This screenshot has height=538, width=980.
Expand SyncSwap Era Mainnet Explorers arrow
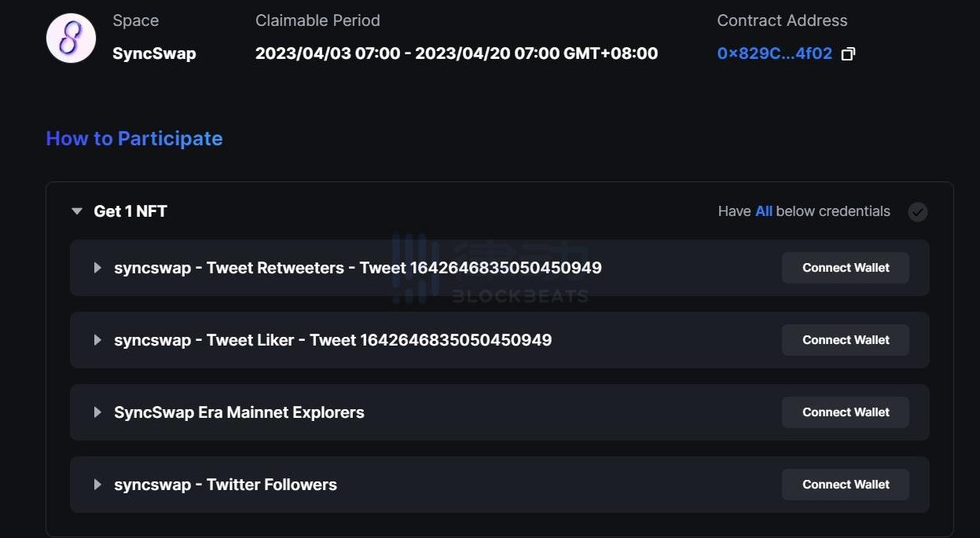click(97, 412)
